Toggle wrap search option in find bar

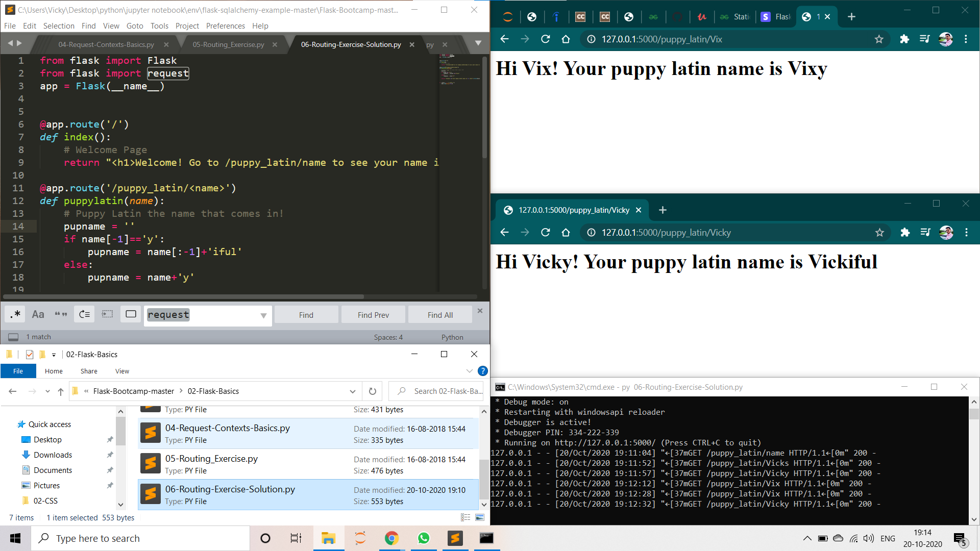(x=84, y=314)
